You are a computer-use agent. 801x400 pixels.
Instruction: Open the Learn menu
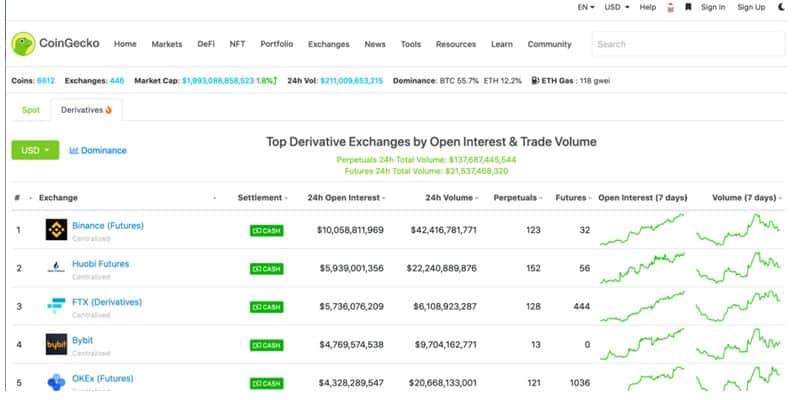coord(502,44)
